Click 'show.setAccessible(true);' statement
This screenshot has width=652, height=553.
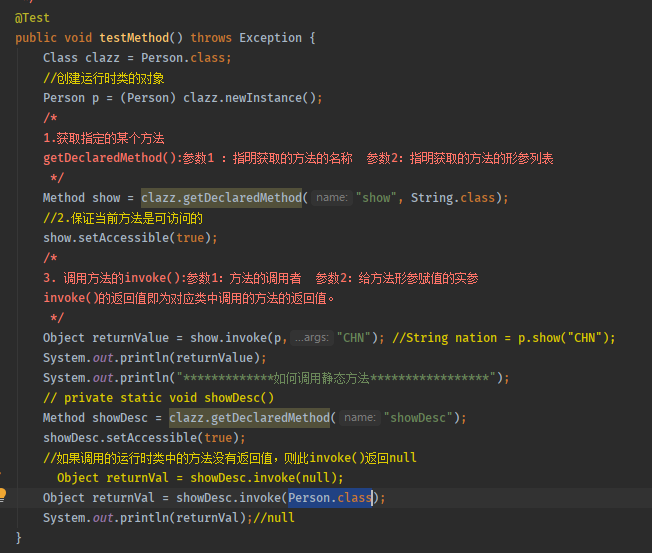(130, 238)
